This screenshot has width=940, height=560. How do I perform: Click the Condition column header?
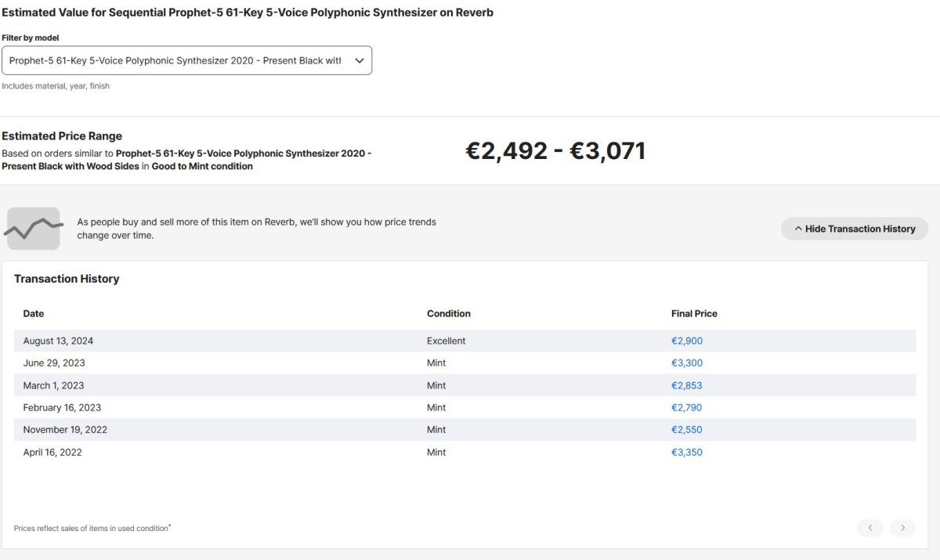coord(449,313)
